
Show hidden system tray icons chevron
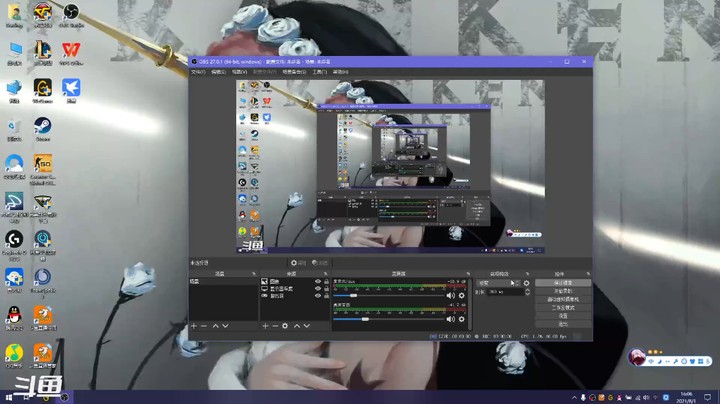coord(574,398)
